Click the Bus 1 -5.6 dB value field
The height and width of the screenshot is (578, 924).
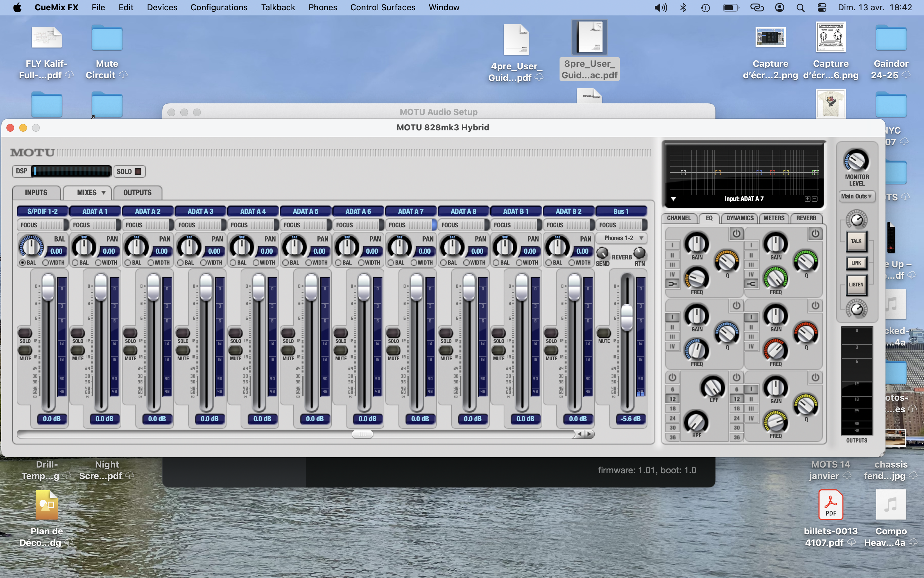click(630, 419)
